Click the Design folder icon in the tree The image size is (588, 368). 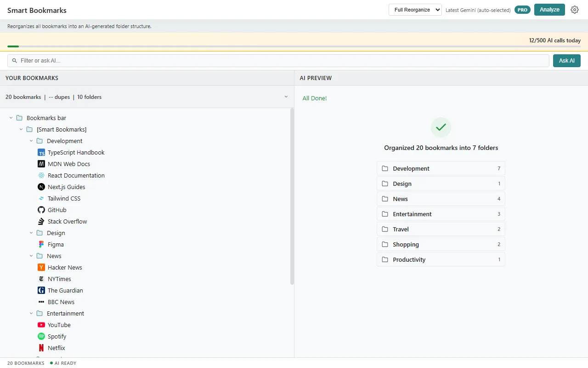pyautogui.click(x=40, y=233)
